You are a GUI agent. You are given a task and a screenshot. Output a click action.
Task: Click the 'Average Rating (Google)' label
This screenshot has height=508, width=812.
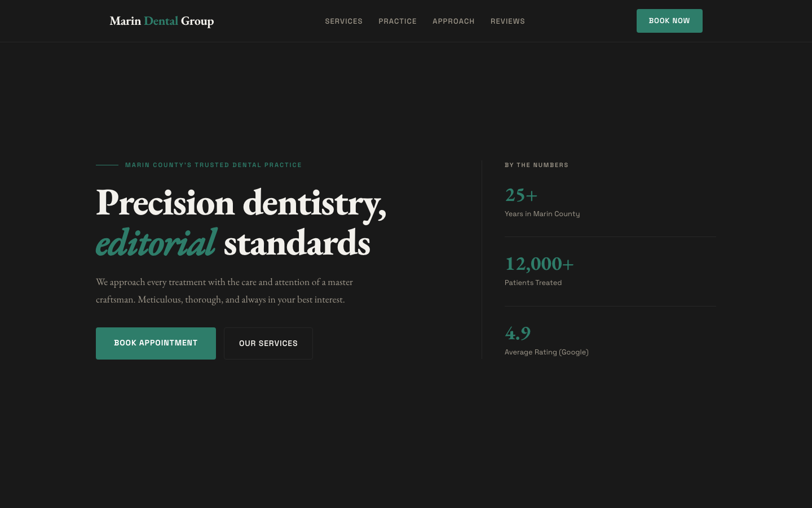[546, 352]
